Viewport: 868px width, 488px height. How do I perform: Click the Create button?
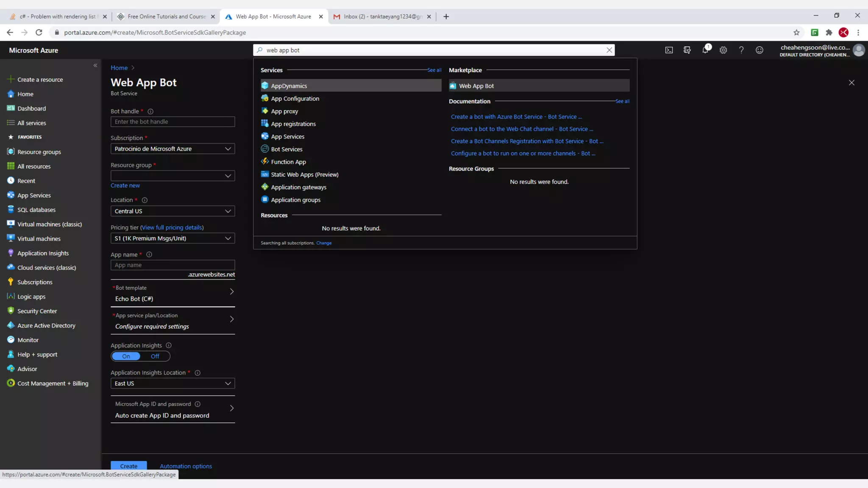coord(128,466)
